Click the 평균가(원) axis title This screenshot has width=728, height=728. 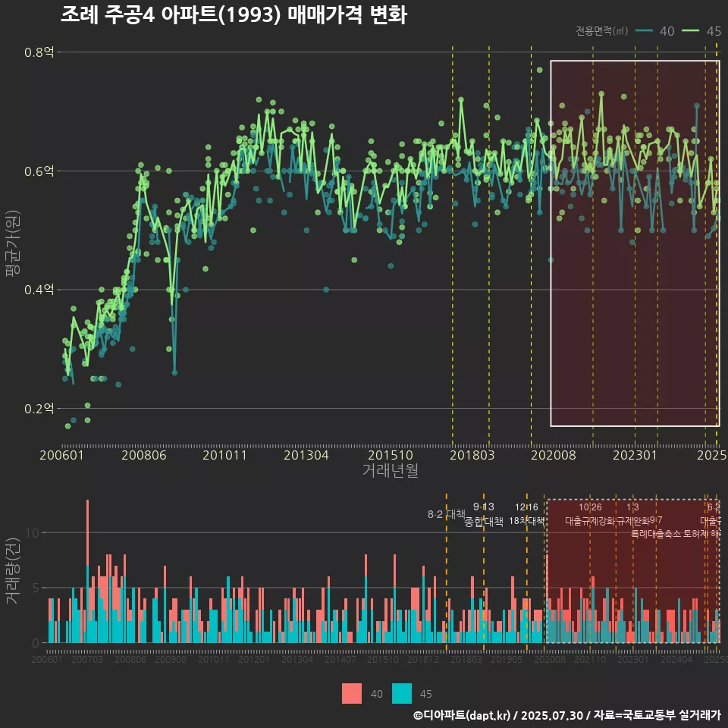click(12, 243)
